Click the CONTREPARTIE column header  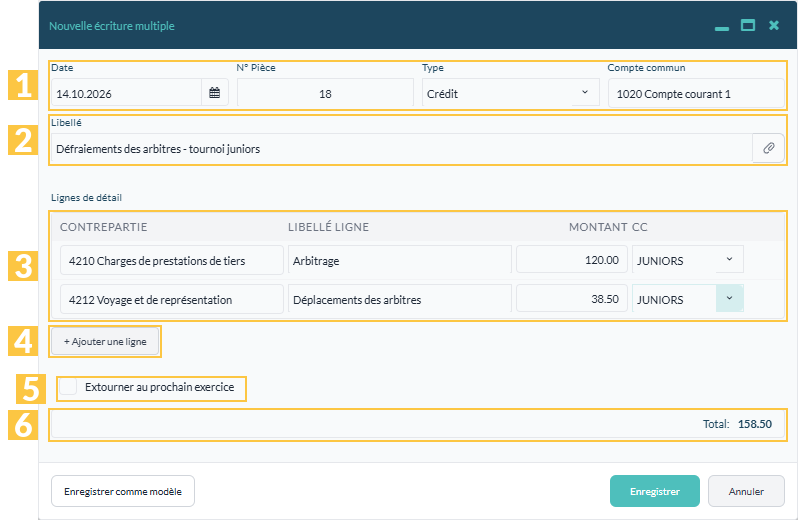[x=103, y=227]
